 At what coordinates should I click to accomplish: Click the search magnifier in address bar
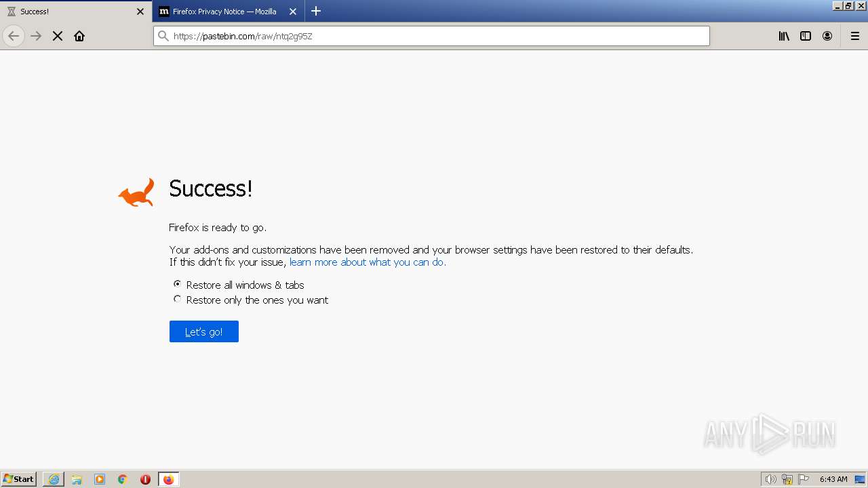(x=163, y=36)
